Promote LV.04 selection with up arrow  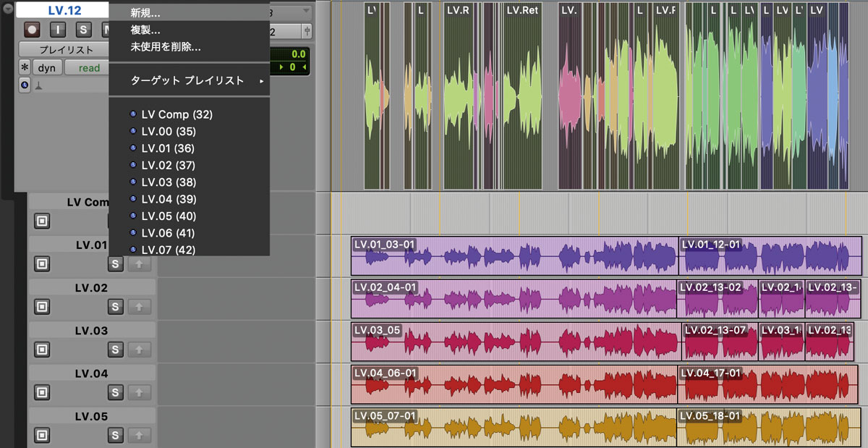click(x=139, y=392)
